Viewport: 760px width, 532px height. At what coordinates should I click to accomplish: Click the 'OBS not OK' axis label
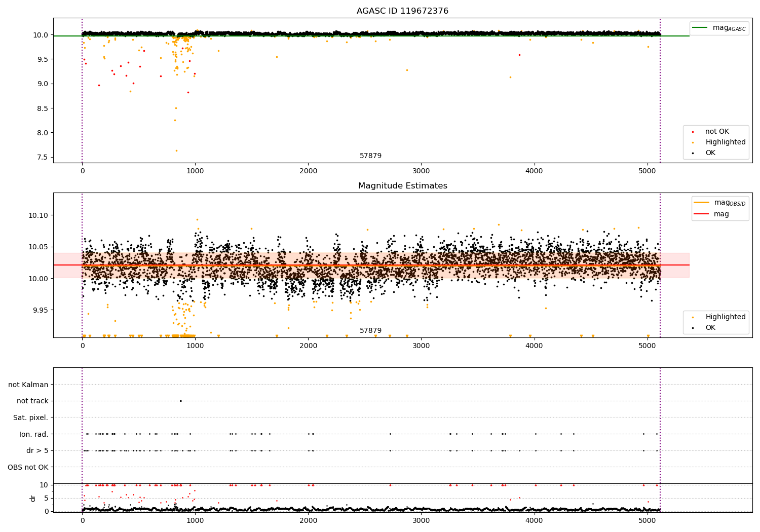(x=28, y=467)
